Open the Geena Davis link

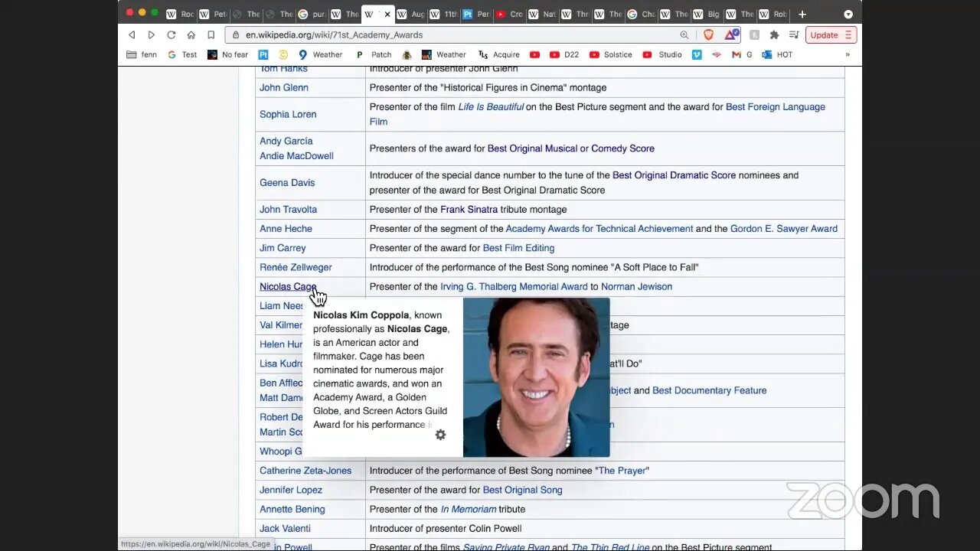click(x=287, y=182)
